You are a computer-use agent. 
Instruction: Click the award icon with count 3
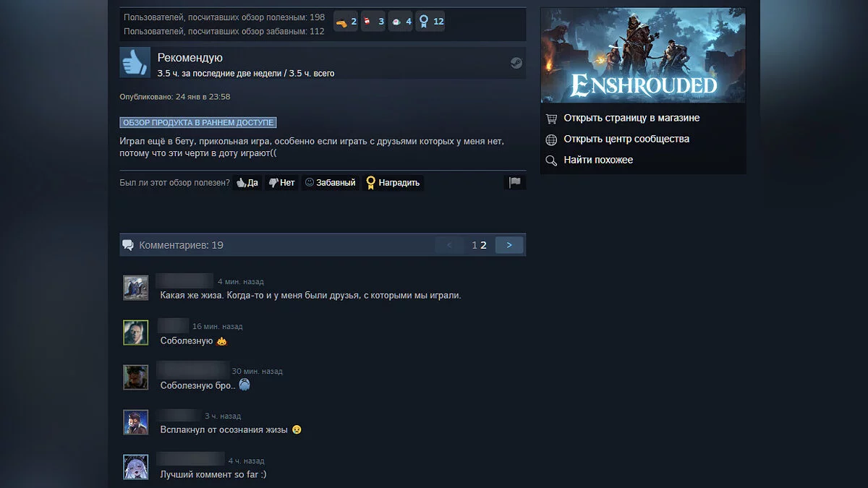click(373, 22)
